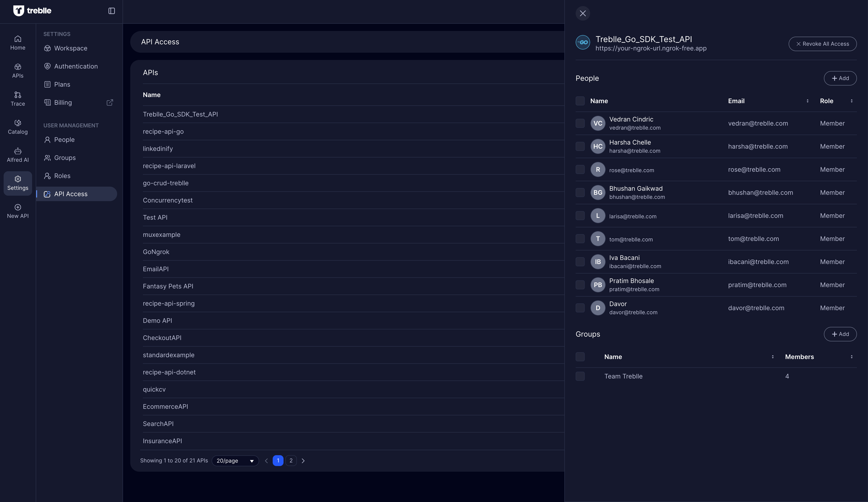The image size is (868, 502).
Task: Collapse the sidebar panel icon
Action: coord(112,11)
